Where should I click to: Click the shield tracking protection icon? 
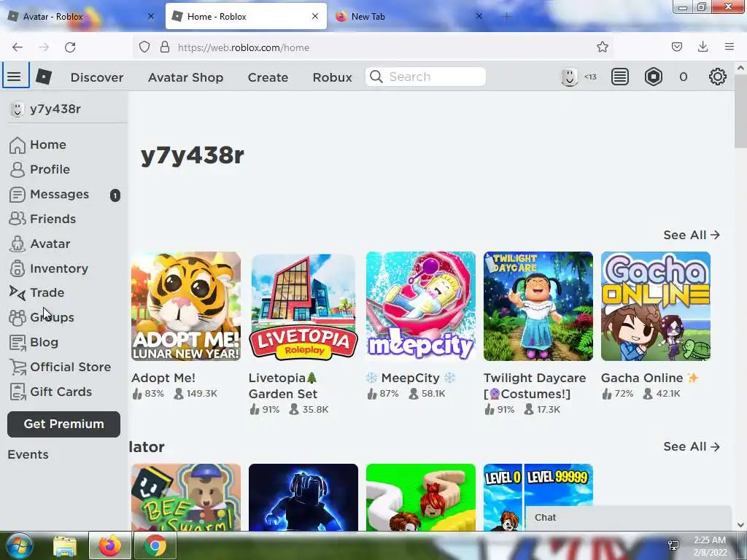tap(144, 47)
